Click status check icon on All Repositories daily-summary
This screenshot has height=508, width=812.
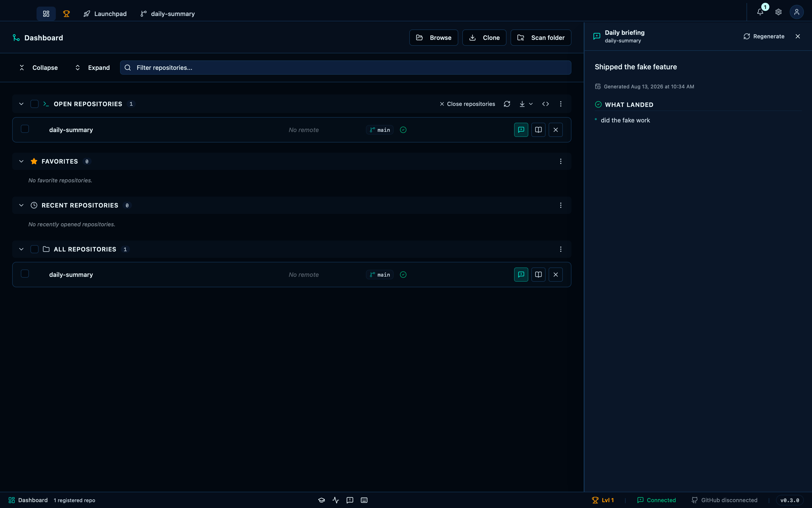(x=403, y=275)
